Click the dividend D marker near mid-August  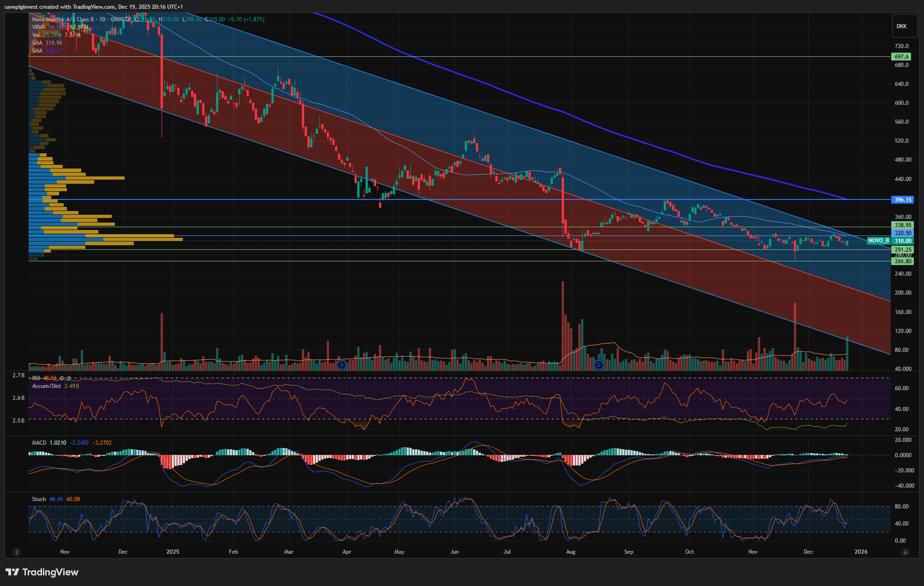(599, 365)
